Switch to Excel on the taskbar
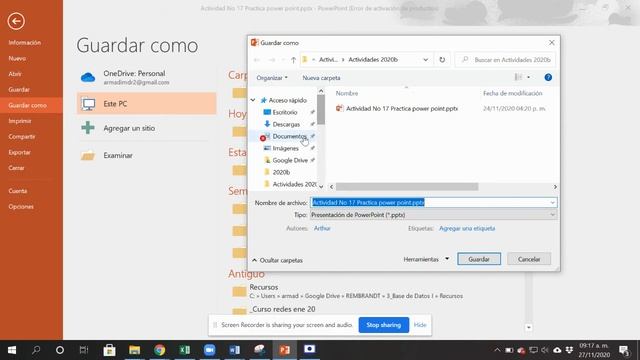 pyautogui.click(x=184, y=350)
